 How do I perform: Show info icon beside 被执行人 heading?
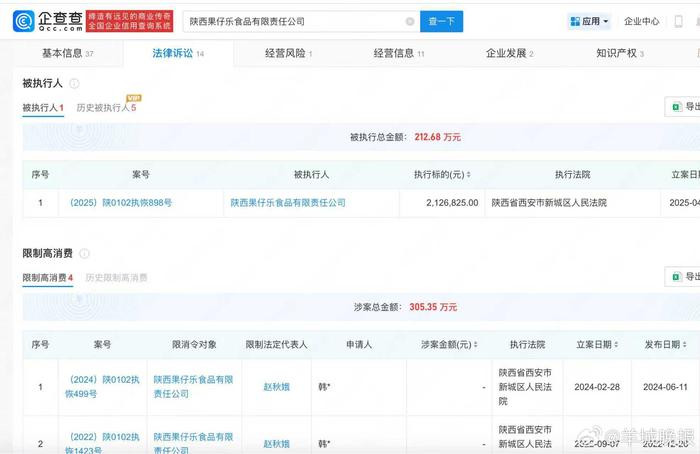coord(75,83)
